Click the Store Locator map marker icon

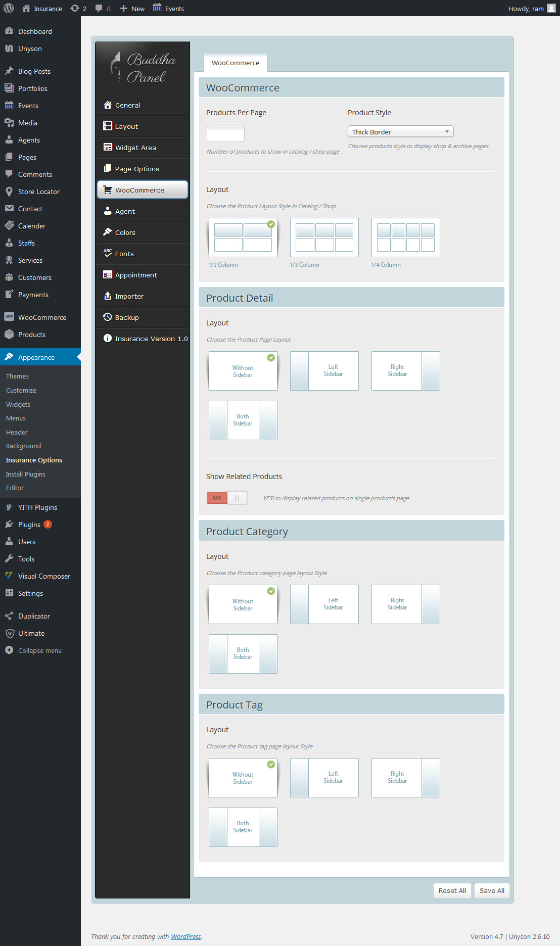pos(9,191)
